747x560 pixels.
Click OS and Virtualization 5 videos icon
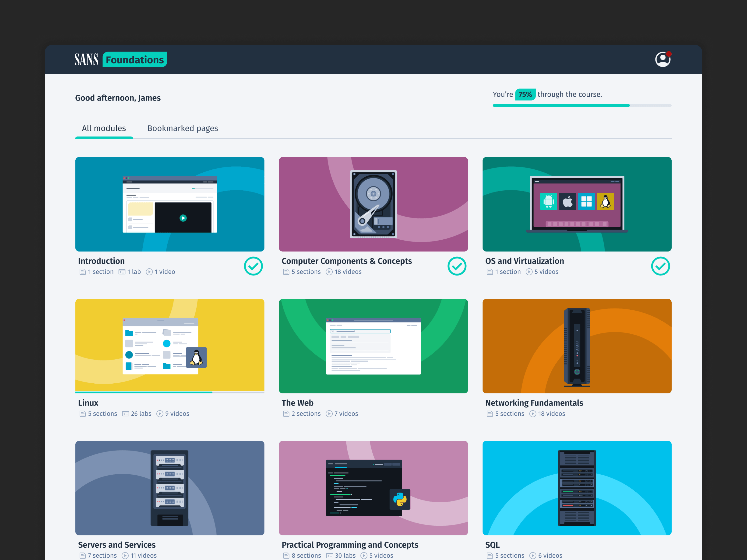pos(529,272)
